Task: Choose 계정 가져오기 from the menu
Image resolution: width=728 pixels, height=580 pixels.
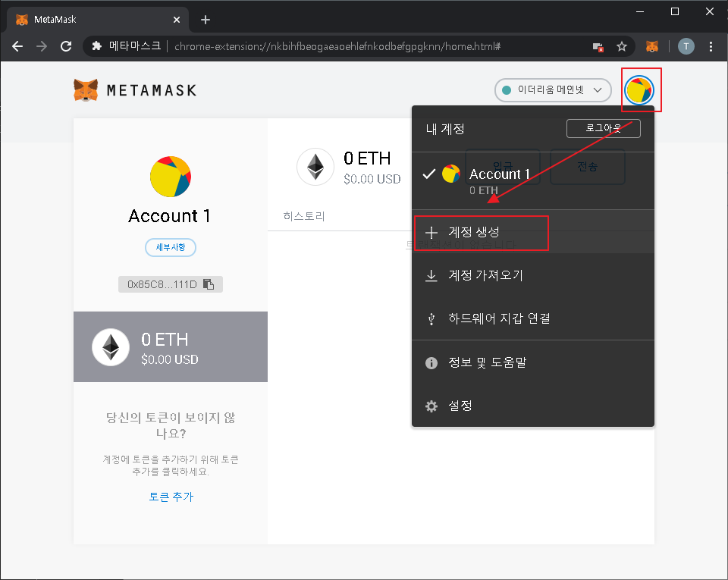Action: coord(533,276)
